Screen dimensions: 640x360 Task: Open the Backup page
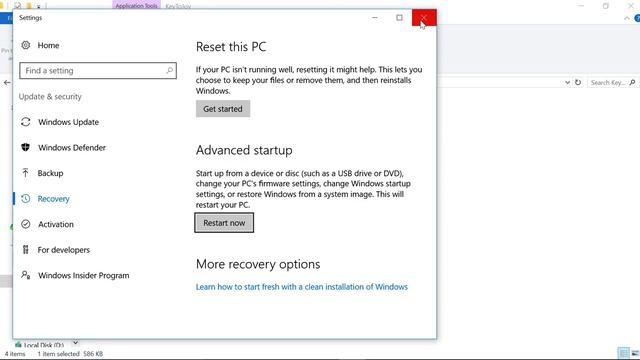tap(42, 173)
